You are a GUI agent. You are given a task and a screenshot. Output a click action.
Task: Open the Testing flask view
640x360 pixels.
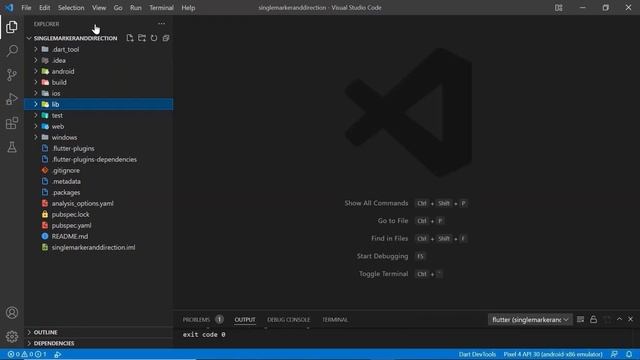[x=12, y=147]
